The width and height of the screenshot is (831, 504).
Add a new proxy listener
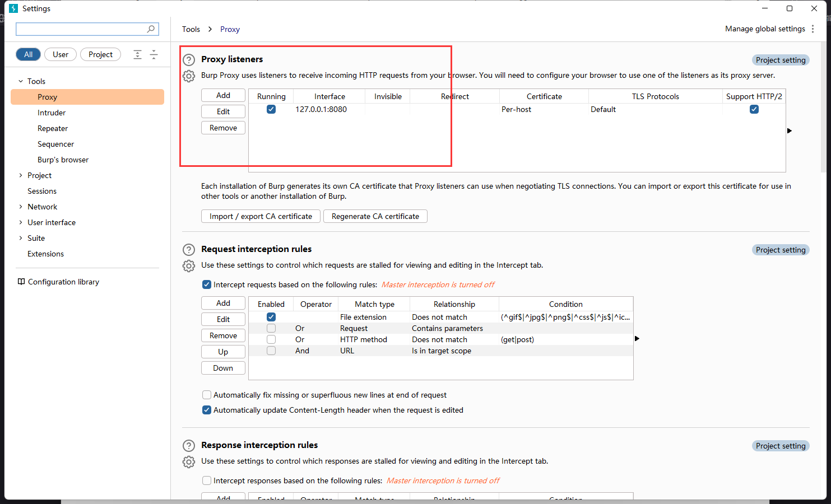(x=223, y=95)
